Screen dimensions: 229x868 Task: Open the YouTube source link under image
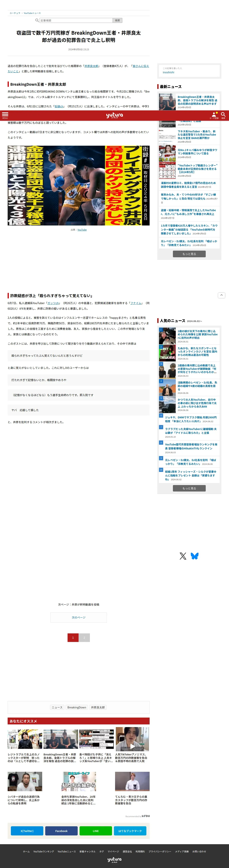(x=82, y=230)
